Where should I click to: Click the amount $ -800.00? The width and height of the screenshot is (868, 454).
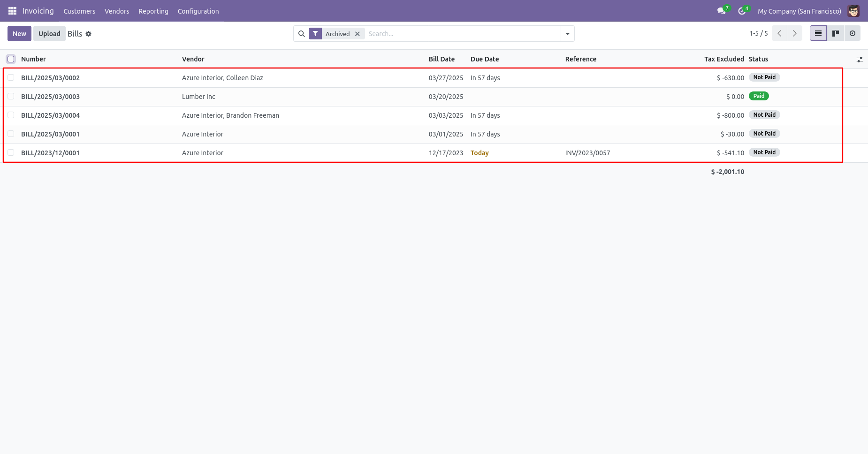[x=730, y=115]
